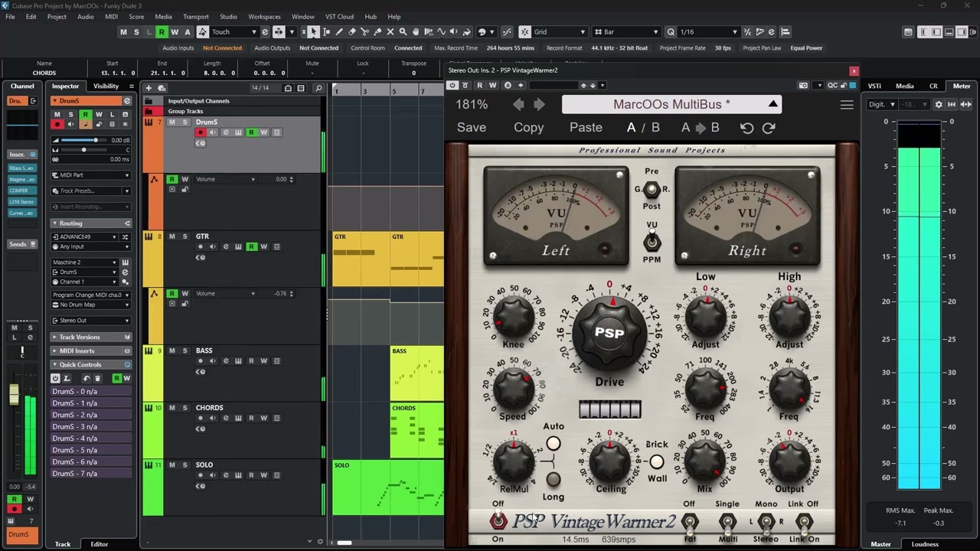Screen dimensions: 980x551
Task: Click lock icon on DrumS automation lane
Action: point(185,189)
